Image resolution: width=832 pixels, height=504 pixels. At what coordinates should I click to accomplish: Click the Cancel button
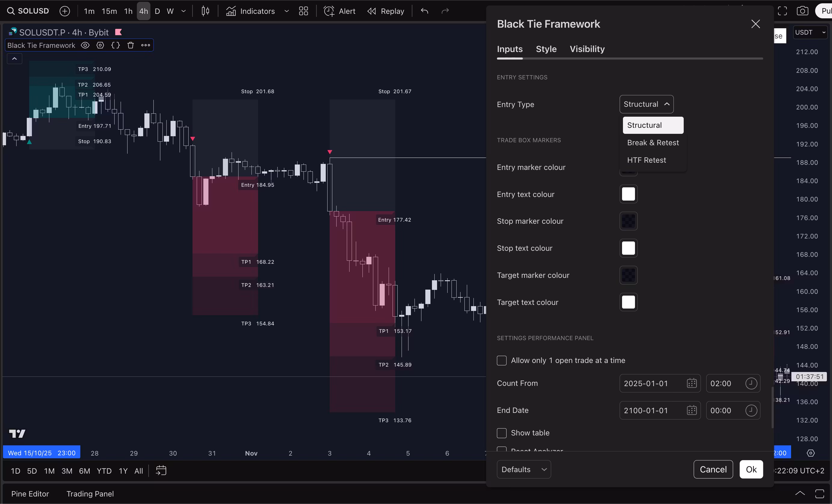pos(713,469)
